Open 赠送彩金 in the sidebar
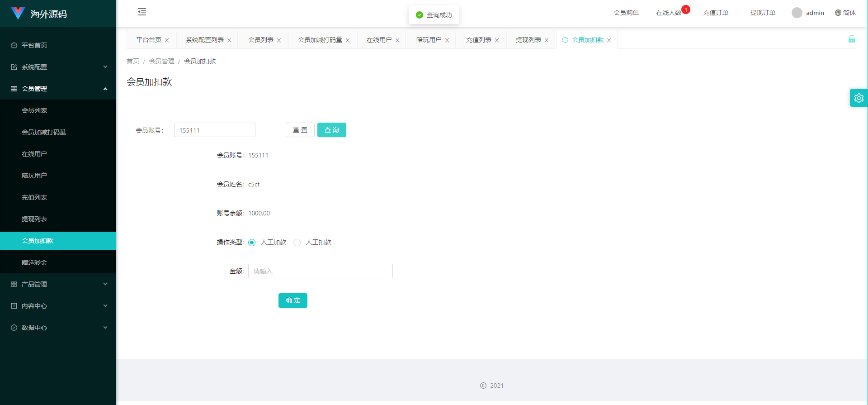The image size is (868, 405). point(34,262)
